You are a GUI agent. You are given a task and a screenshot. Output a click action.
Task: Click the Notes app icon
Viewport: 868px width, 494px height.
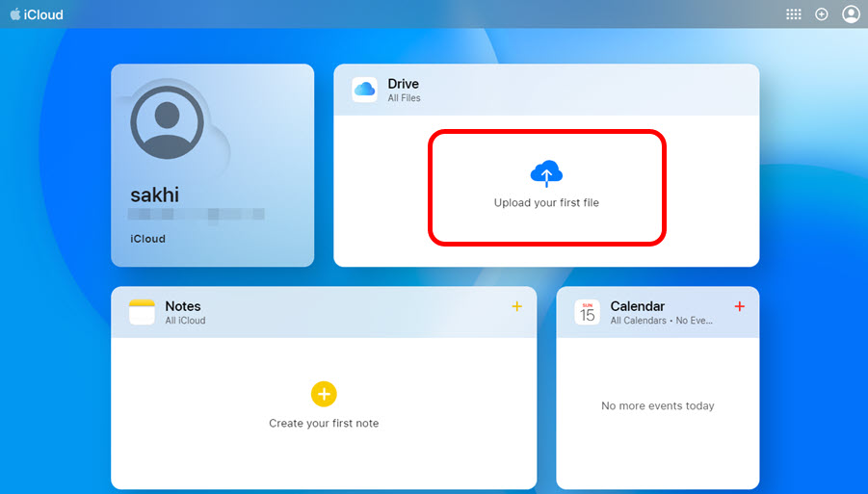tap(142, 312)
